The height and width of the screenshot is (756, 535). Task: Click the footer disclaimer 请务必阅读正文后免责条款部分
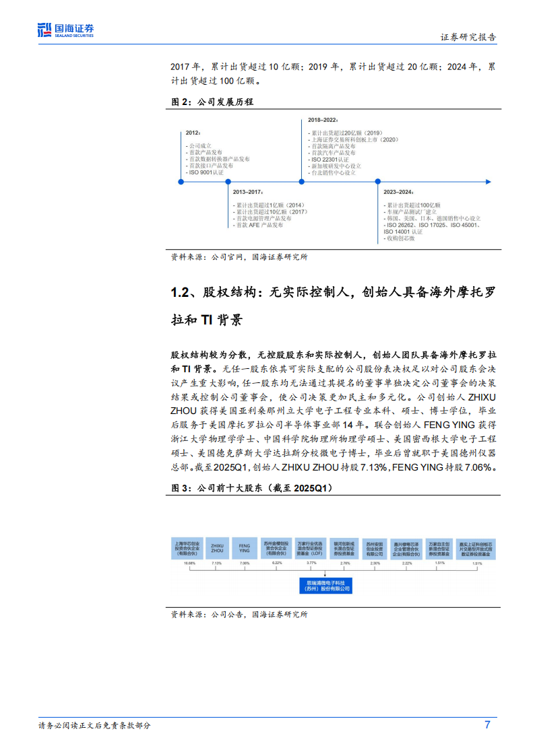(x=94, y=725)
